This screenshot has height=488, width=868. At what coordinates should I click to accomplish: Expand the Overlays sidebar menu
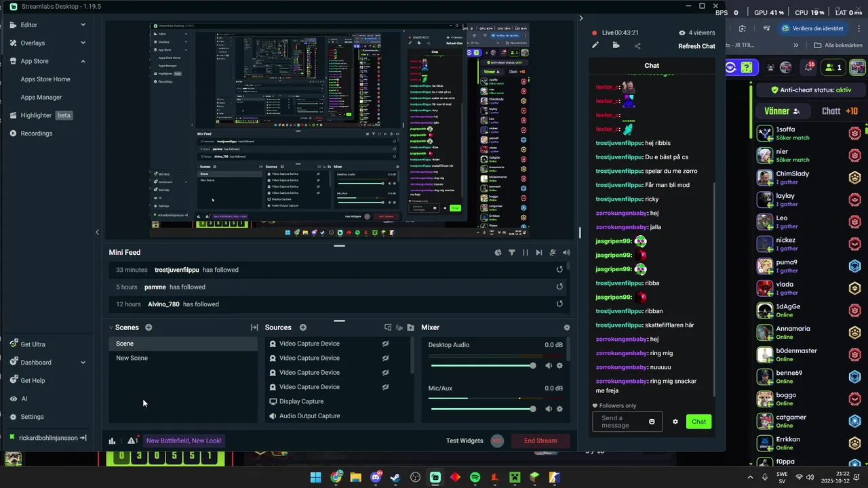tap(83, 43)
